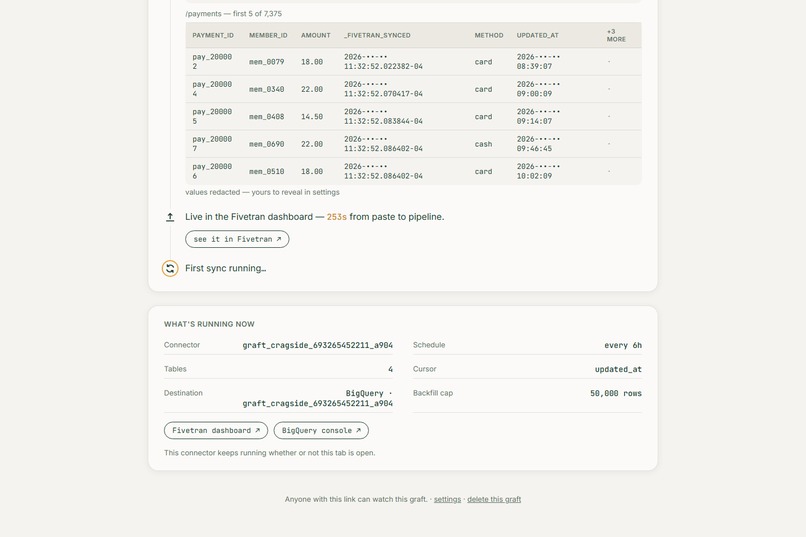
Task: Open the settings link in footer
Action: [x=447, y=499]
